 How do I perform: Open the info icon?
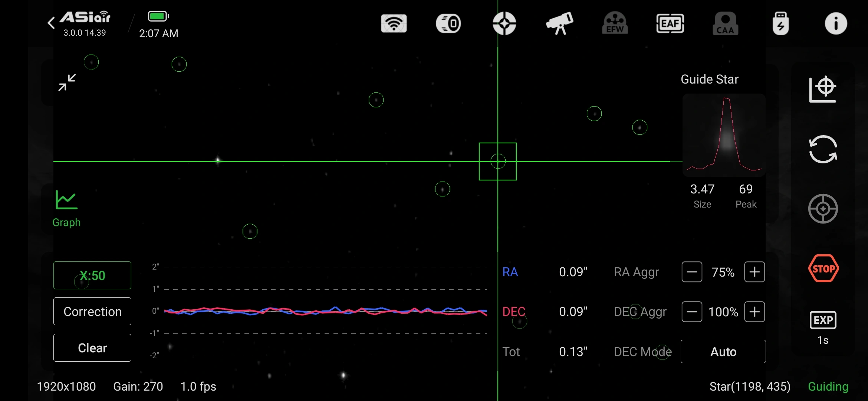tap(836, 23)
